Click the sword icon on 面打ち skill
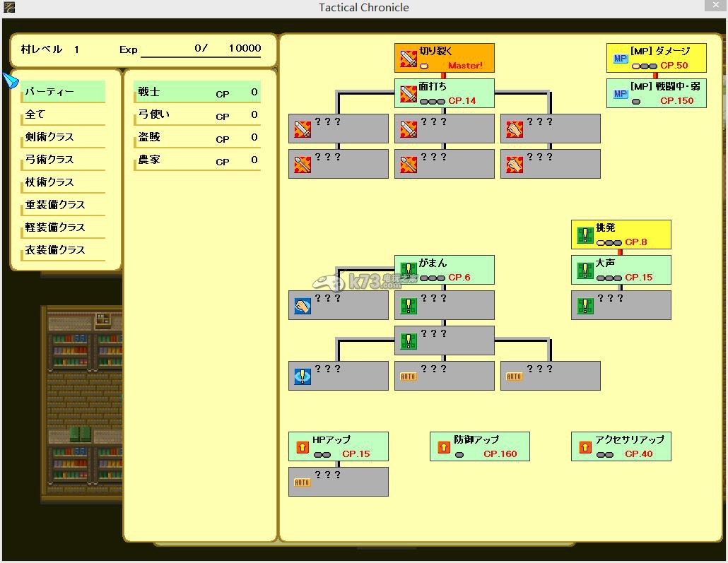The width and height of the screenshot is (728, 563). coord(409,93)
